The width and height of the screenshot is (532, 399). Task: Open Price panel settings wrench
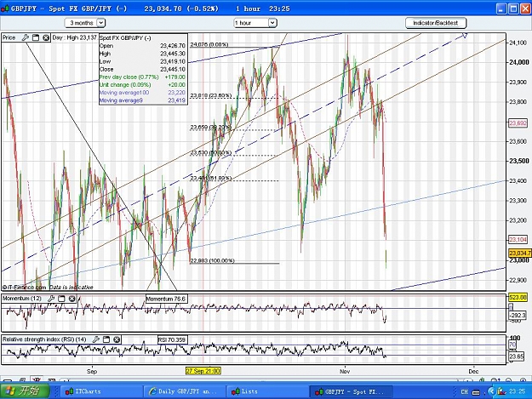coord(26,37)
